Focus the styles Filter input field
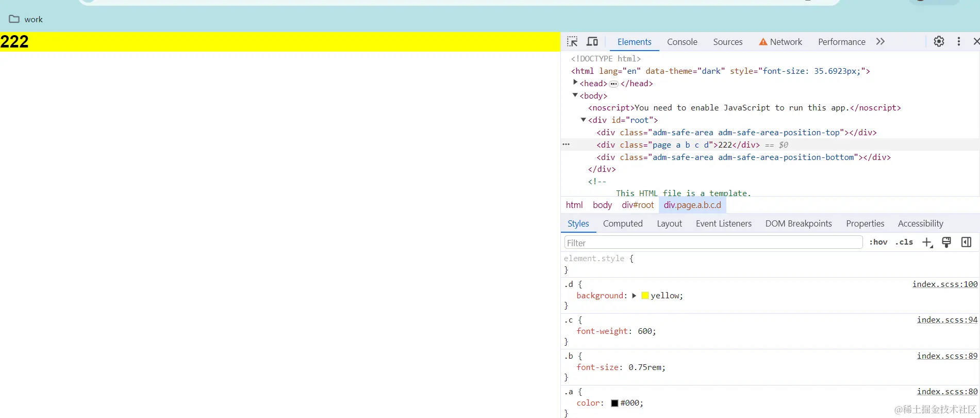 click(713, 243)
